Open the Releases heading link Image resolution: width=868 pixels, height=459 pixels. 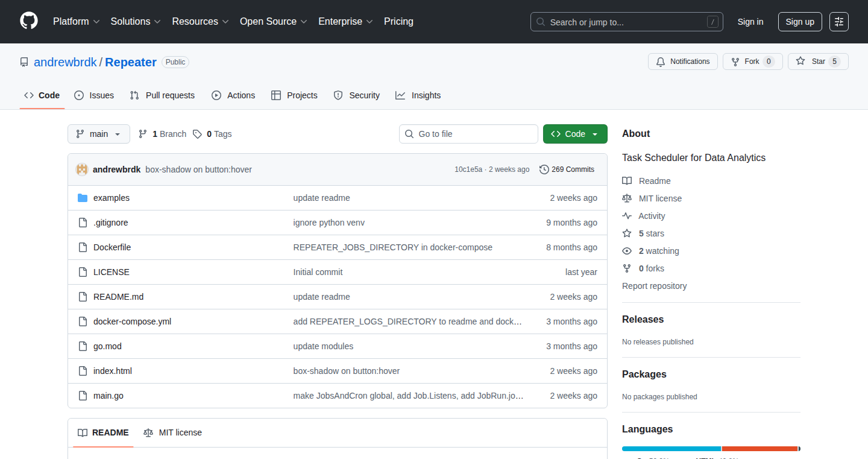point(643,319)
